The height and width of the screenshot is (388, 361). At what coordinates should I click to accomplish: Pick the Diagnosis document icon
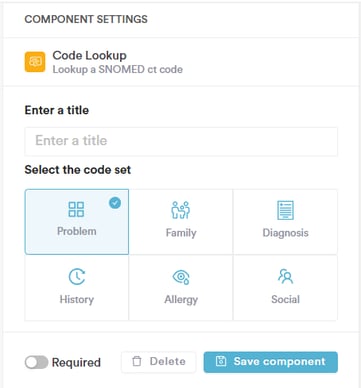click(285, 210)
